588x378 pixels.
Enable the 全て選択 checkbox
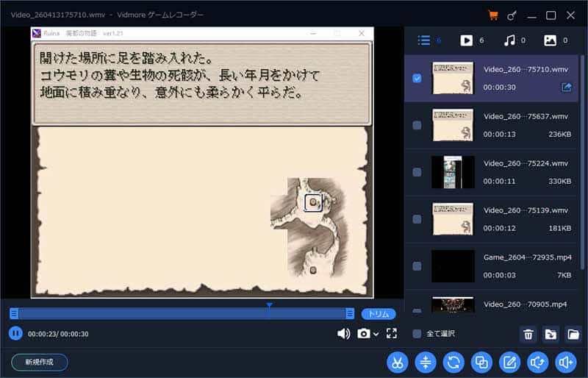pyautogui.click(x=417, y=333)
